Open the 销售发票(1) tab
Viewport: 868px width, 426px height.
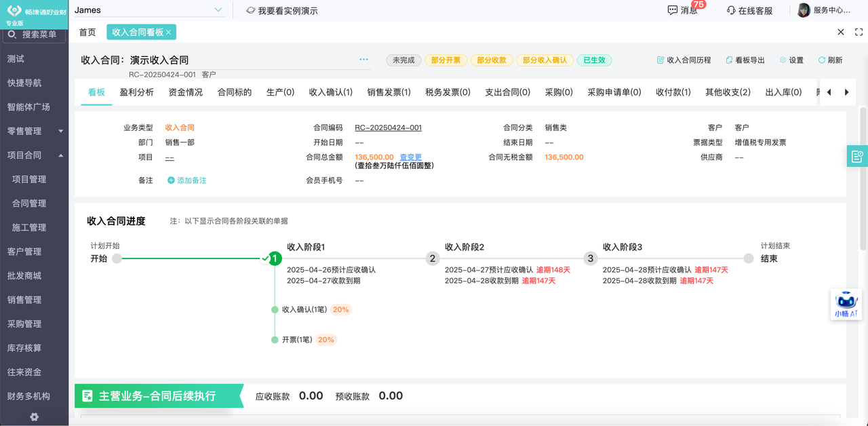(x=389, y=92)
